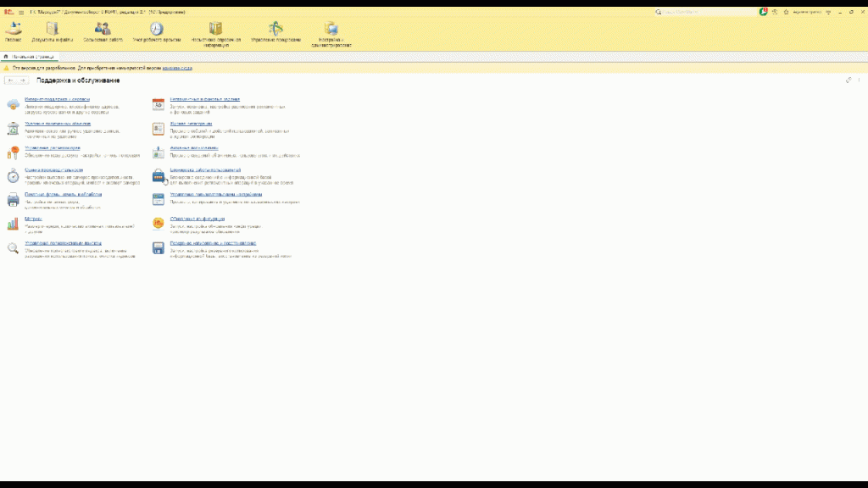Open the green notification center icon
The image size is (868, 488).
click(764, 12)
